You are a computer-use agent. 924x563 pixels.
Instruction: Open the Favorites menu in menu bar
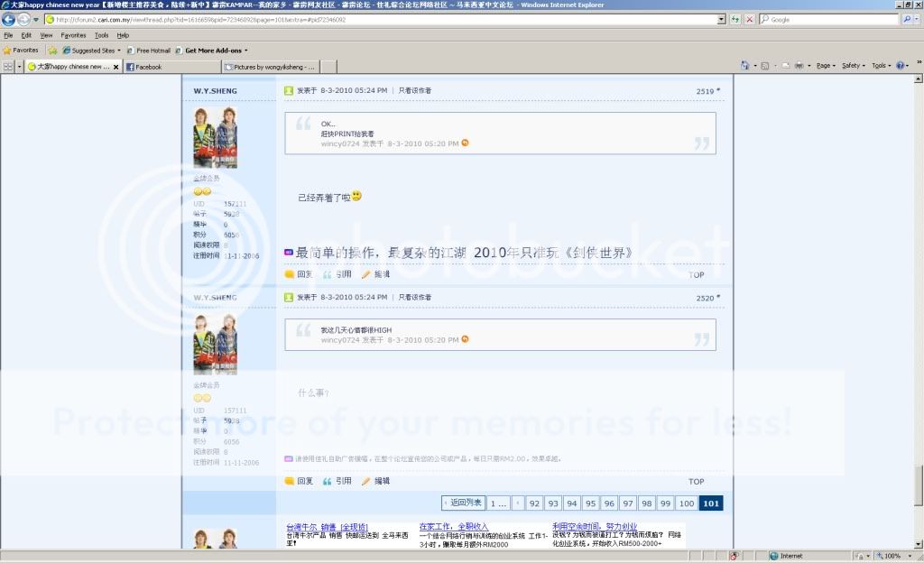click(73, 35)
